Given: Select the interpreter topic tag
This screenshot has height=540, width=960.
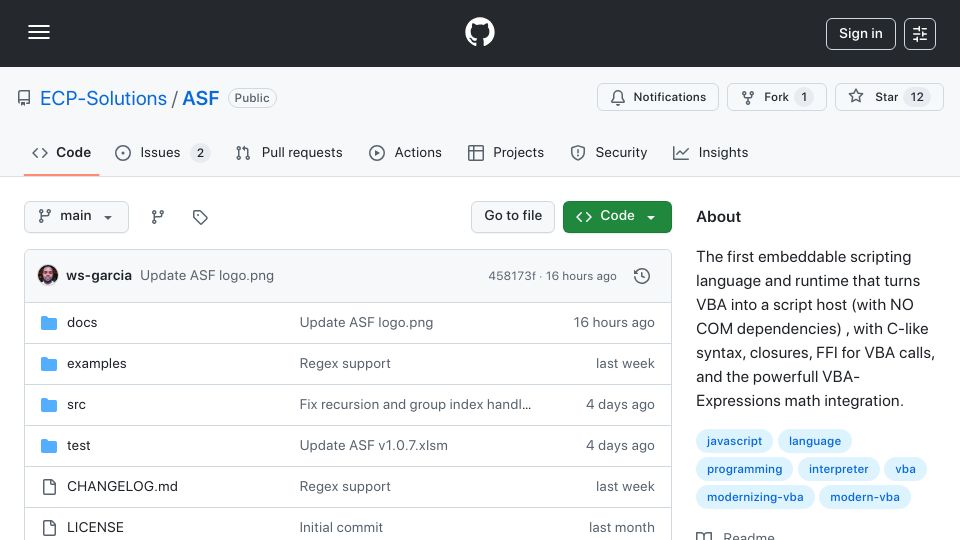Looking at the screenshot, I should pyautogui.click(x=839, y=469).
